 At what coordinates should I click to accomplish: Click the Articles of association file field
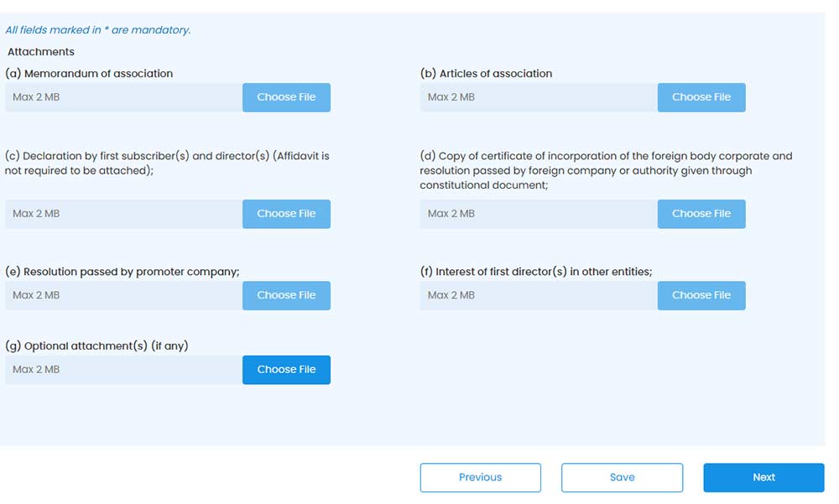point(538,97)
